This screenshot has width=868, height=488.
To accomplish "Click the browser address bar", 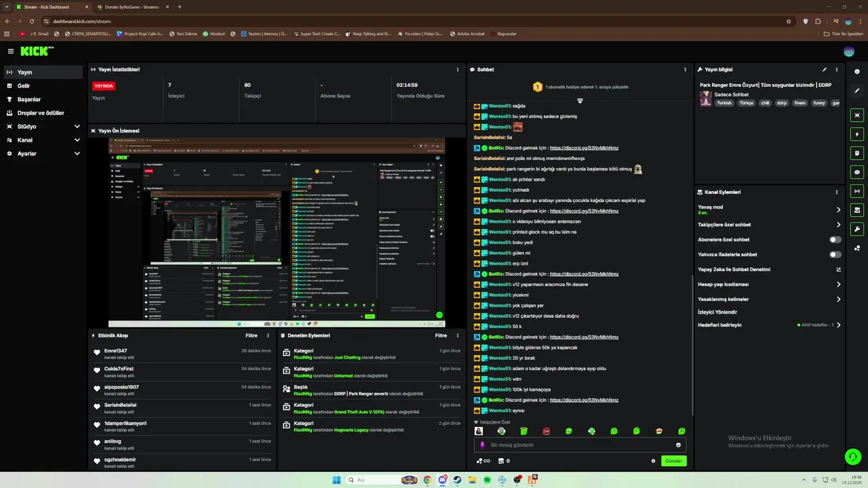I will click(x=417, y=21).
